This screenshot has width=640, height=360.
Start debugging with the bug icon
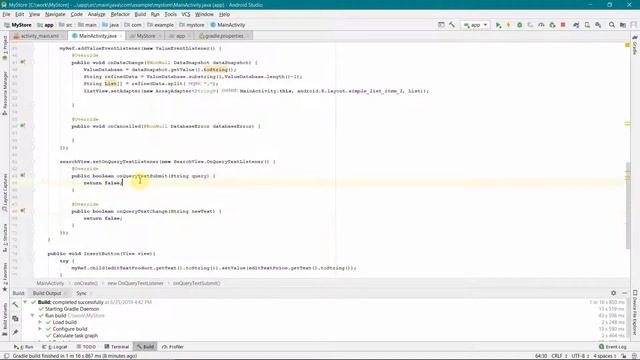pyautogui.click(x=520, y=25)
